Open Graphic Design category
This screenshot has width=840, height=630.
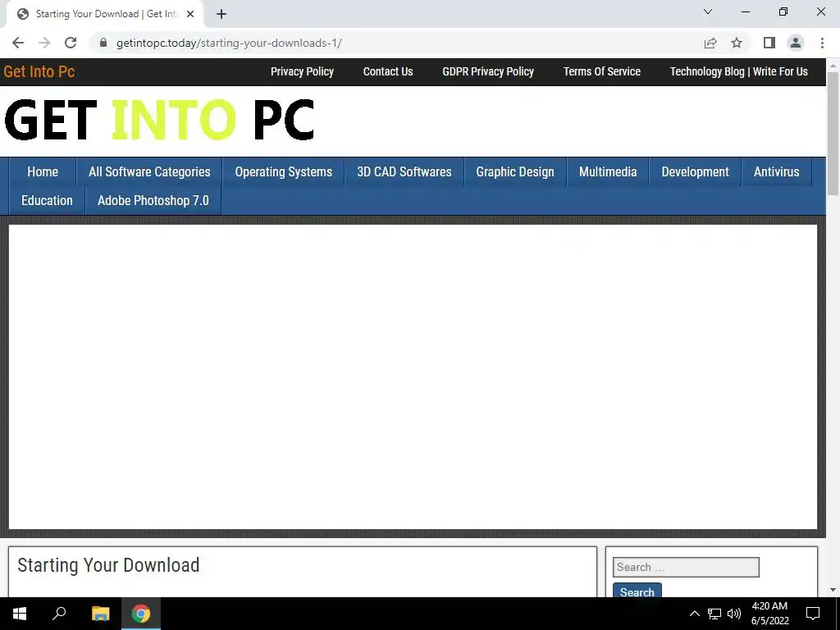coord(515,172)
